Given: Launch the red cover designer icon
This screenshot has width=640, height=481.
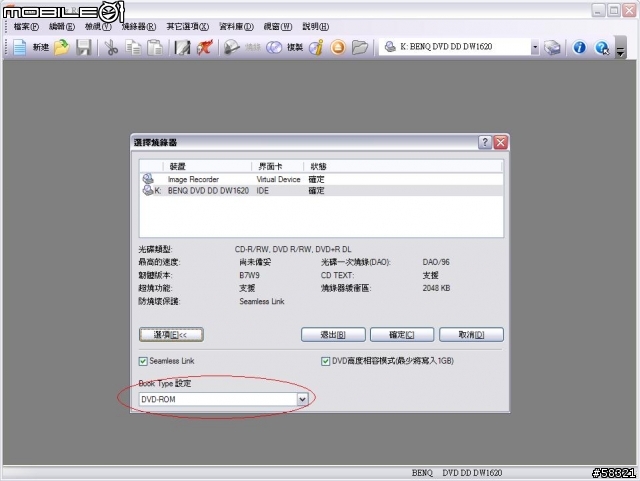Looking at the screenshot, I should [x=205, y=47].
